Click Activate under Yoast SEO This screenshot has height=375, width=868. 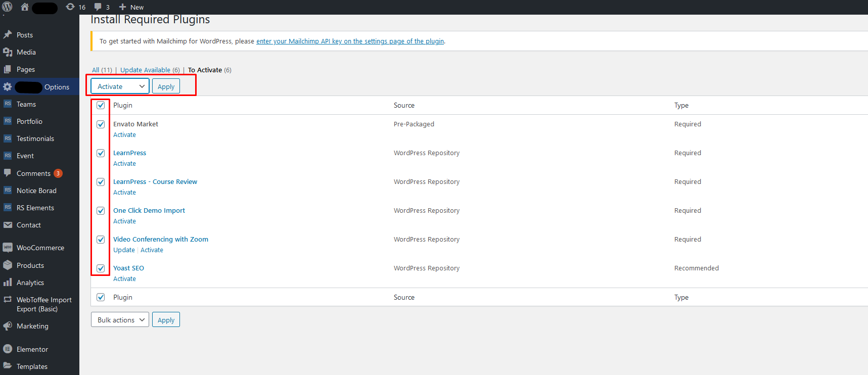pyautogui.click(x=124, y=279)
